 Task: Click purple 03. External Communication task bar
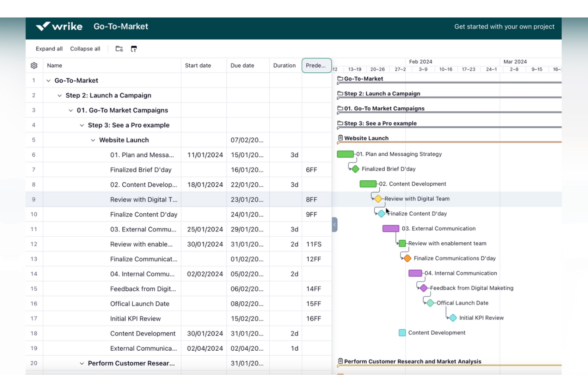391,228
